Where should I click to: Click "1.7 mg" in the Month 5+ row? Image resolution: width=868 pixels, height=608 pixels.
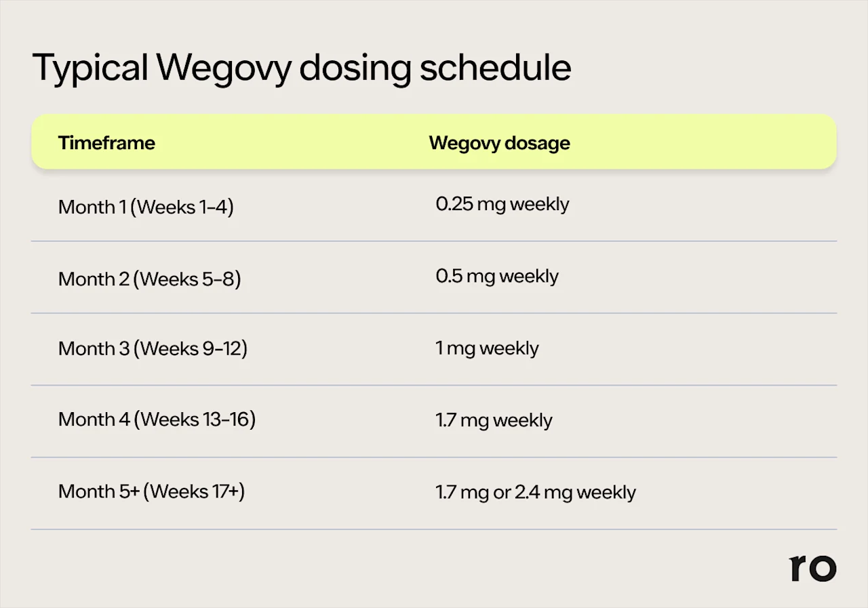point(462,492)
